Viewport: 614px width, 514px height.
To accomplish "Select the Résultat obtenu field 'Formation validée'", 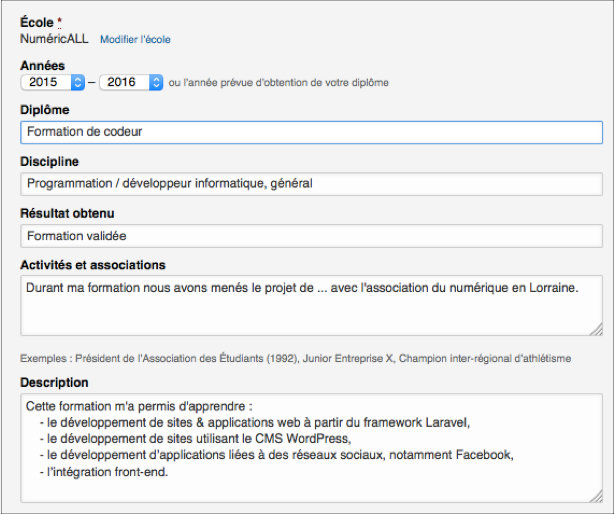I will click(311, 236).
